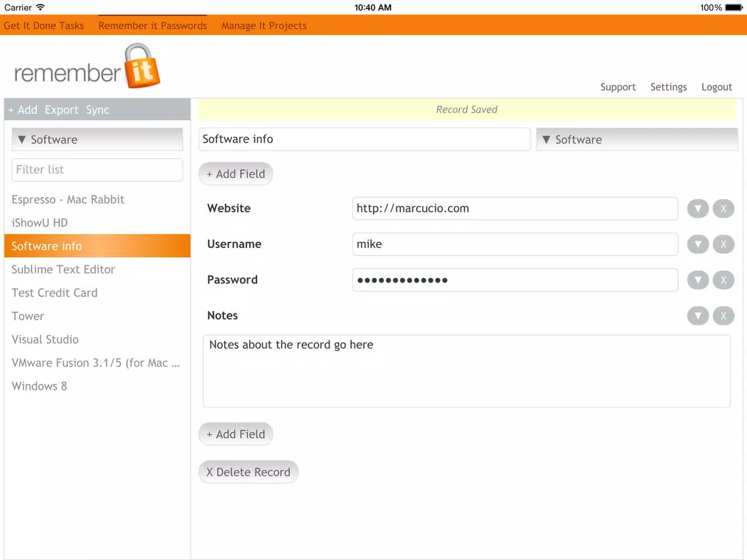Open the Support page
This screenshot has width=747, height=560.
click(618, 87)
